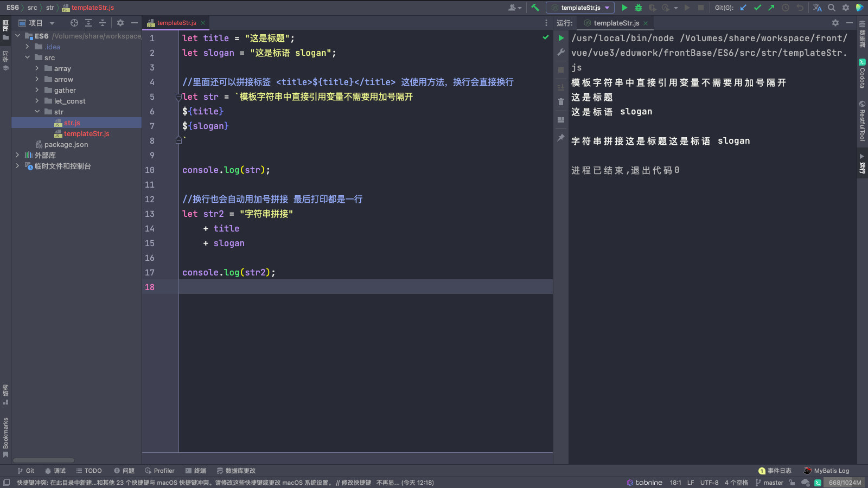The height and width of the screenshot is (488, 868).
Task: Click the Search Everywhere magnifier icon
Action: (832, 8)
